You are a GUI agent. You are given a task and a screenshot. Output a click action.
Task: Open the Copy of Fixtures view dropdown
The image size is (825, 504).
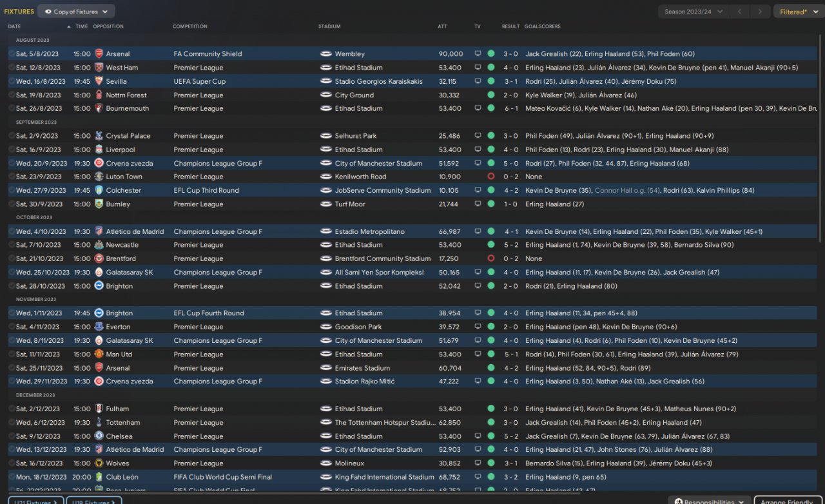tap(76, 12)
